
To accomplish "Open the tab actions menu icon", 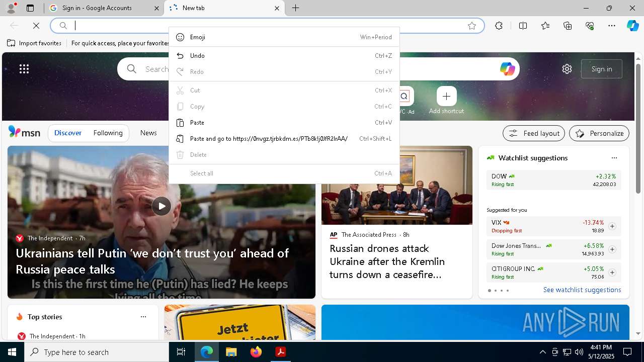I will 30,8.
